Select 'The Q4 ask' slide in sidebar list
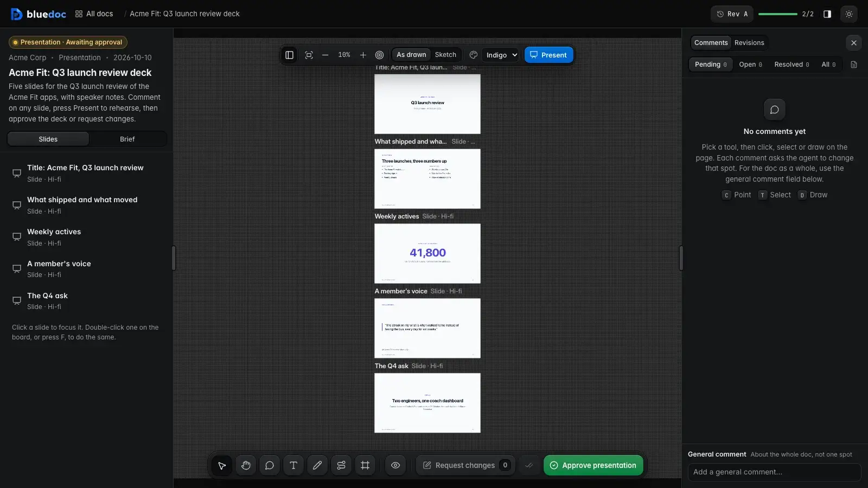The height and width of the screenshot is (488, 868). point(87,301)
